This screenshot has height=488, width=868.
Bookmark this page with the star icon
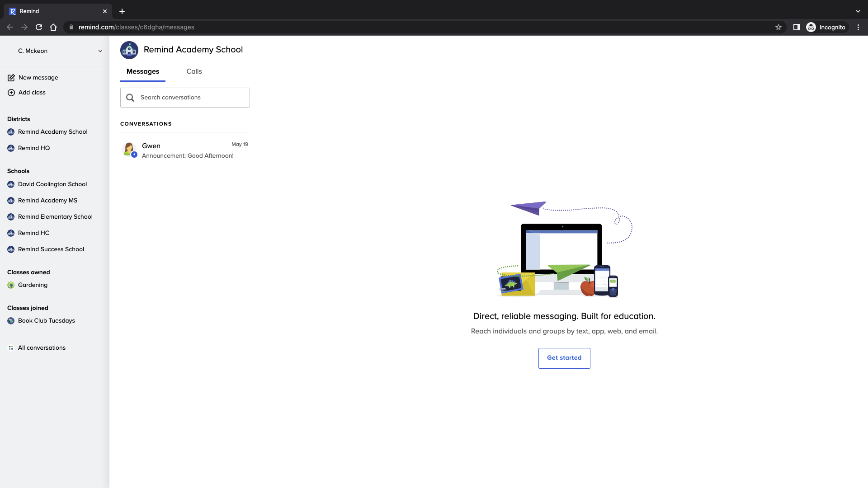pyautogui.click(x=778, y=27)
